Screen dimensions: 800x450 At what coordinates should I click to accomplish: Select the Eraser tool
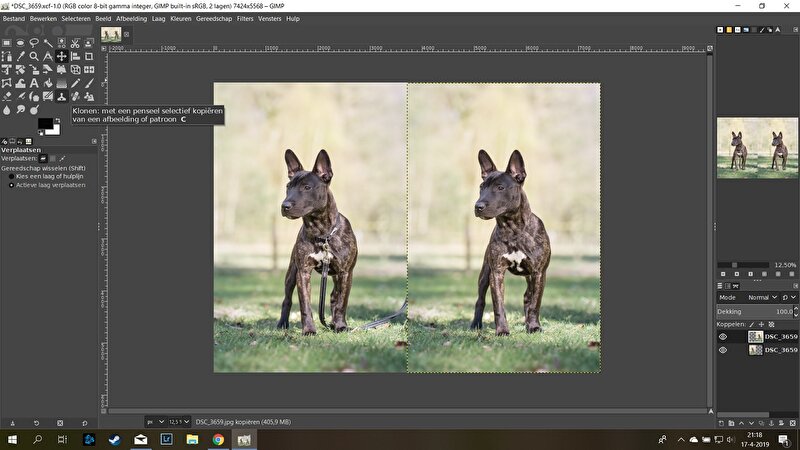coord(7,96)
